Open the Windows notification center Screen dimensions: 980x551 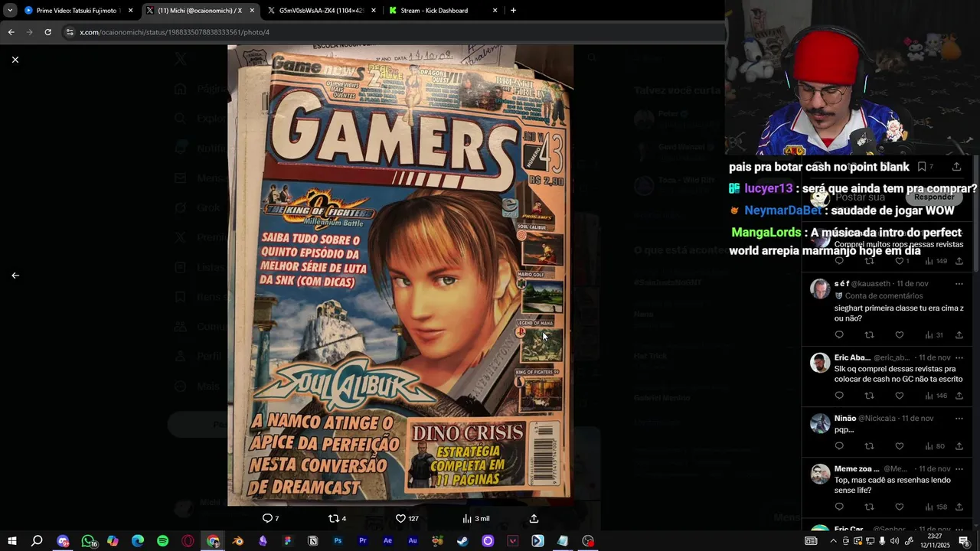point(964,541)
